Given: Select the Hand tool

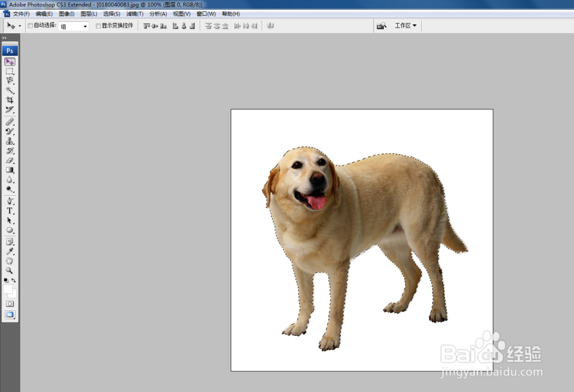Looking at the screenshot, I should click(x=10, y=261).
